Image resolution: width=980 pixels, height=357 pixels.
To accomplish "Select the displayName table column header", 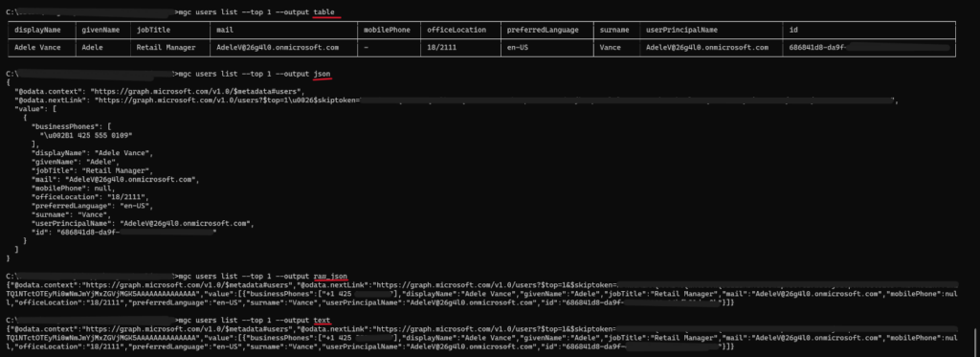I will [37, 30].
